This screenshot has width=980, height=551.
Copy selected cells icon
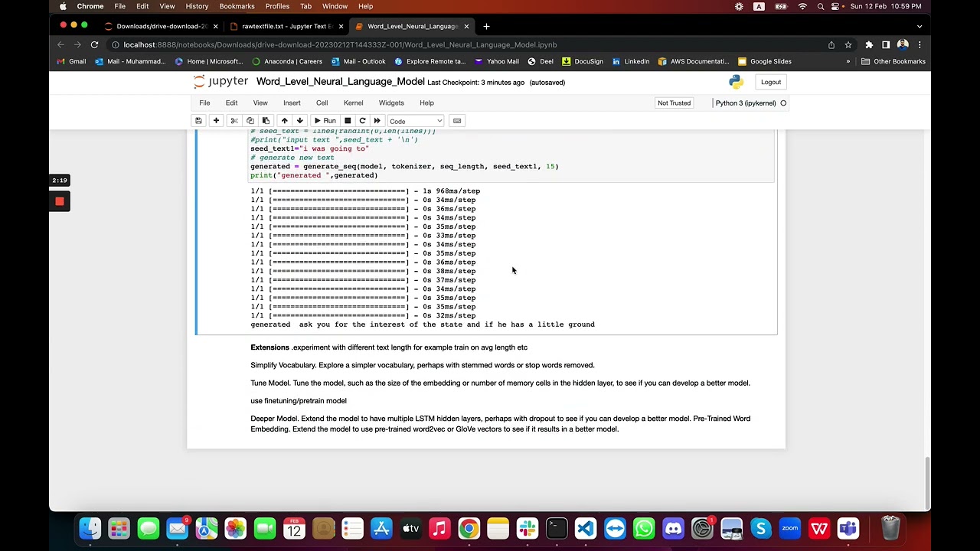[250, 121]
